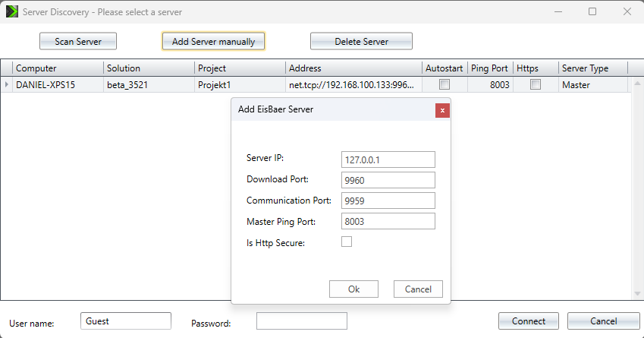Minimize the Server Discovery window
Viewport: 644px width, 338px height.
coord(558,11)
